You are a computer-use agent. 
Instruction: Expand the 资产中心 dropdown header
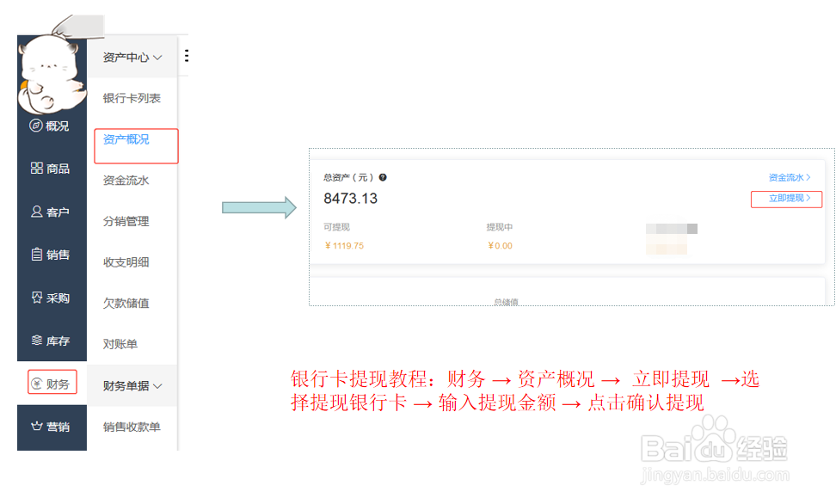(126, 55)
